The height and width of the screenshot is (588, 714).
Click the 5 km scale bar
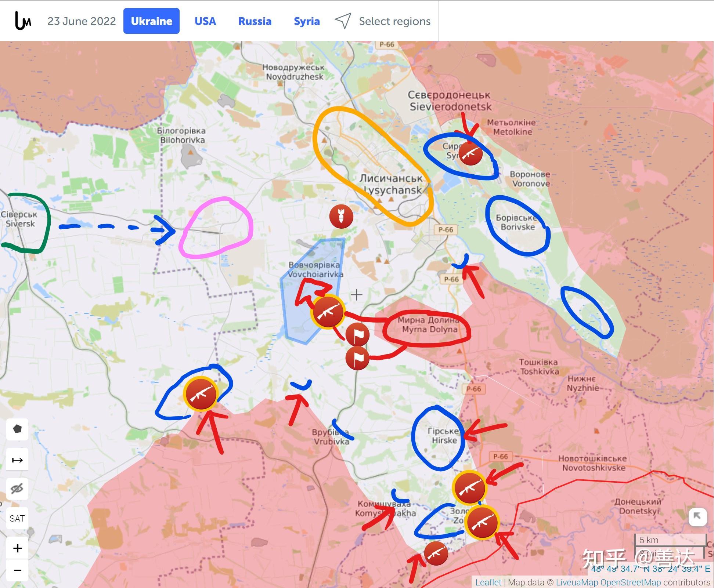pyautogui.click(x=670, y=540)
